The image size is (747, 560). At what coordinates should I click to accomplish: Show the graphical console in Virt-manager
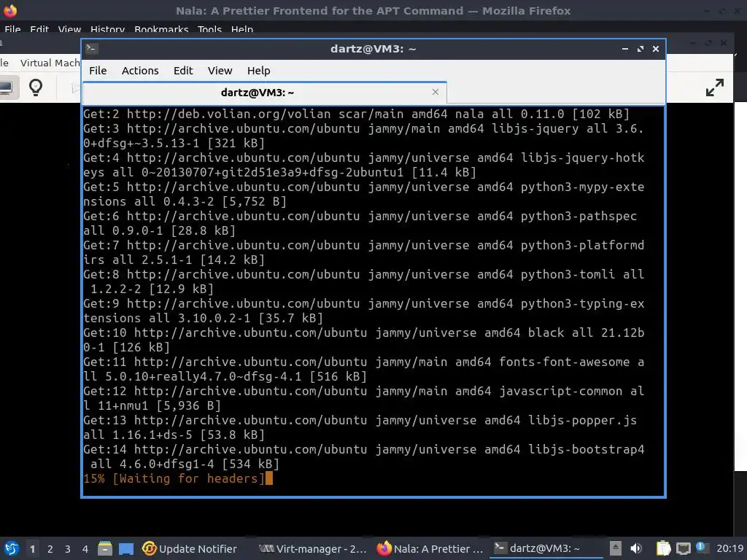tap(7, 87)
